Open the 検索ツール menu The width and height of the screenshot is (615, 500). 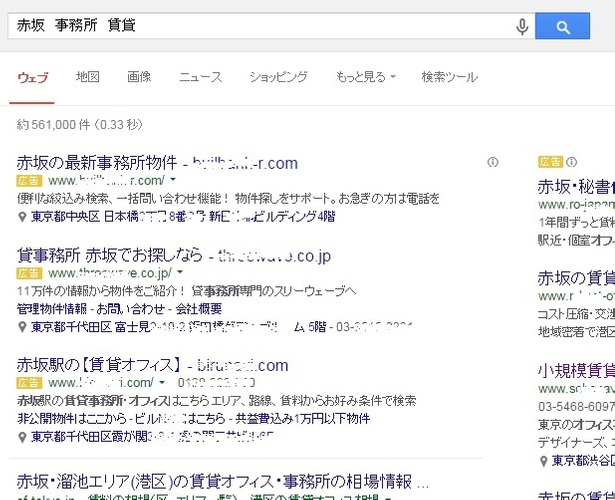tap(449, 77)
